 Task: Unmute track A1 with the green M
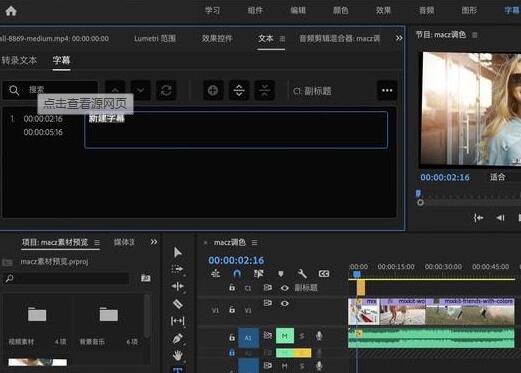click(285, 336)
